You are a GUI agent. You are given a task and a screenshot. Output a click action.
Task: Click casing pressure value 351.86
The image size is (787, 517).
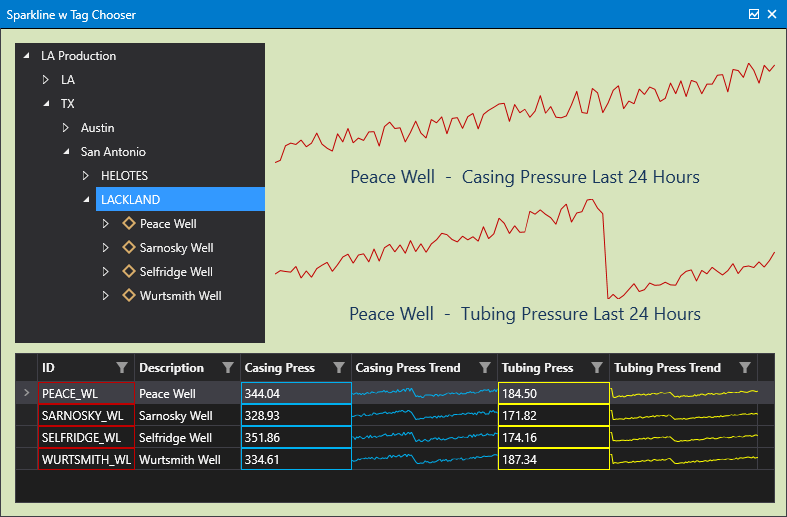(x=296, y=437)
